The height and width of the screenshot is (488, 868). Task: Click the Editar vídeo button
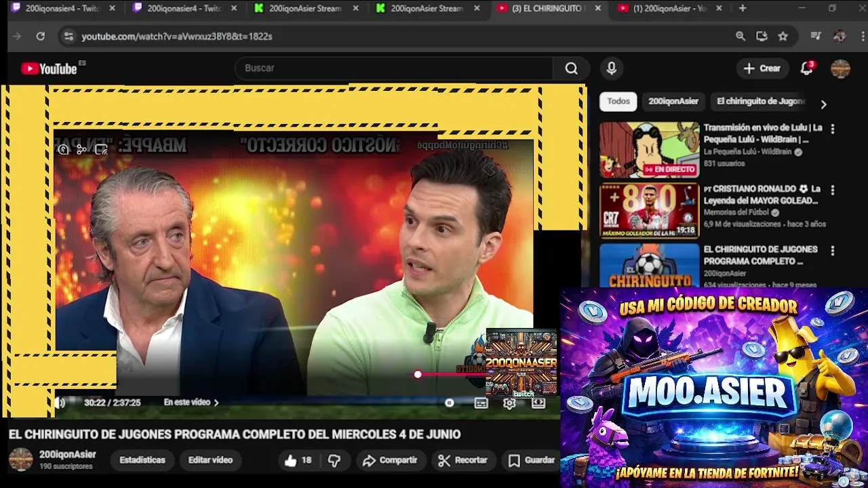point(210,460)
